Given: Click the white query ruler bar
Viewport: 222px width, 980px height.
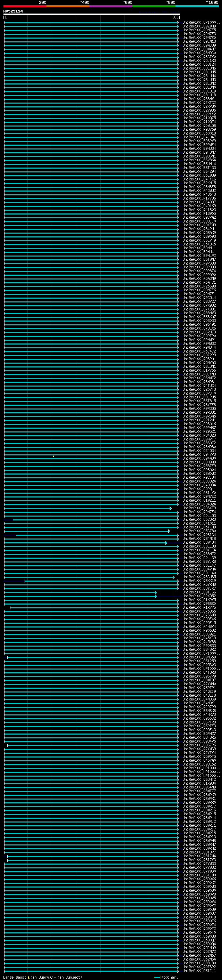Looking at the screenshot, I should 92,14.
